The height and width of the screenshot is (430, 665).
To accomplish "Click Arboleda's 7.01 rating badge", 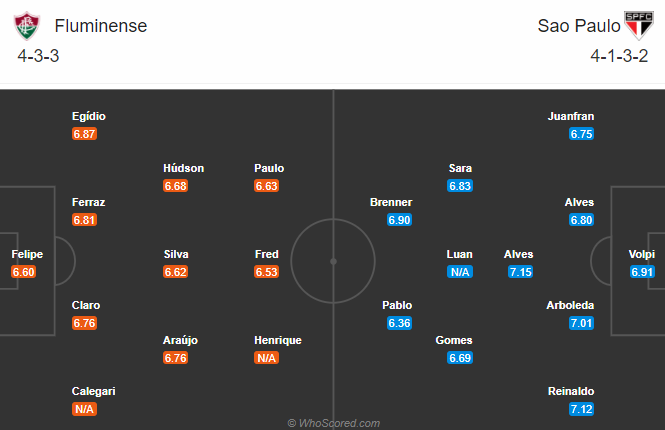I will click(581, 323).
